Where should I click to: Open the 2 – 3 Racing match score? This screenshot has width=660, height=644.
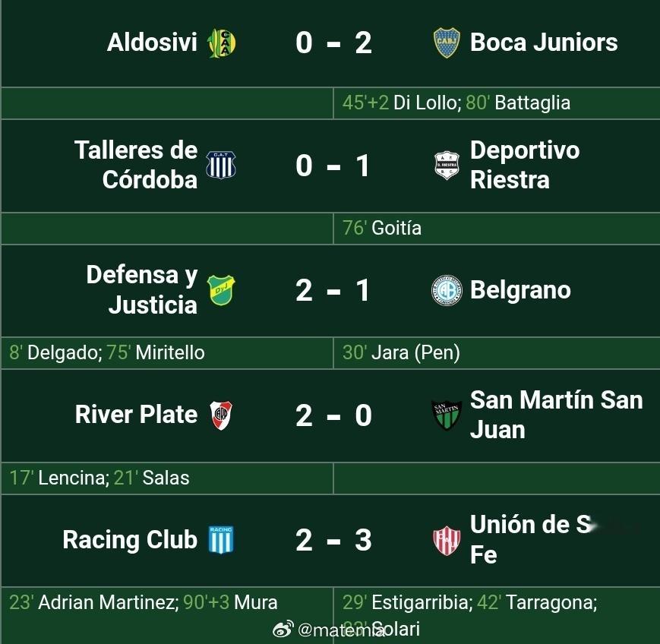[333, 540]
